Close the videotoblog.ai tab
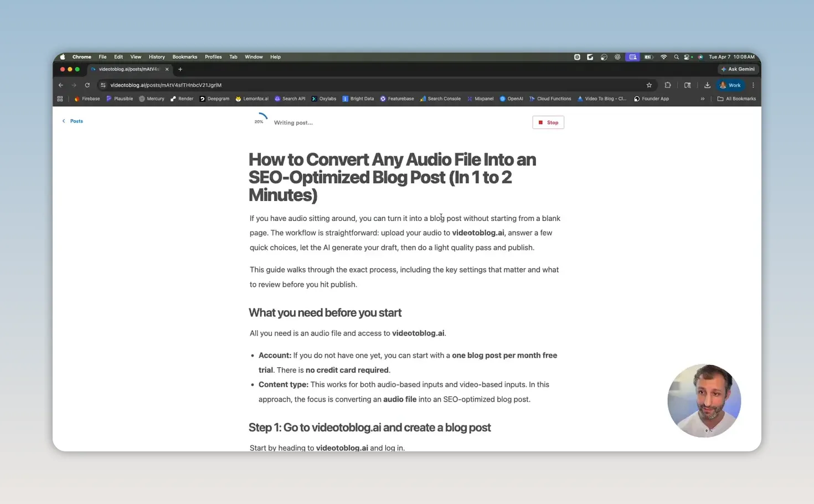The width and height of the screenshot is (814, 504). click(x=167, y=69)
